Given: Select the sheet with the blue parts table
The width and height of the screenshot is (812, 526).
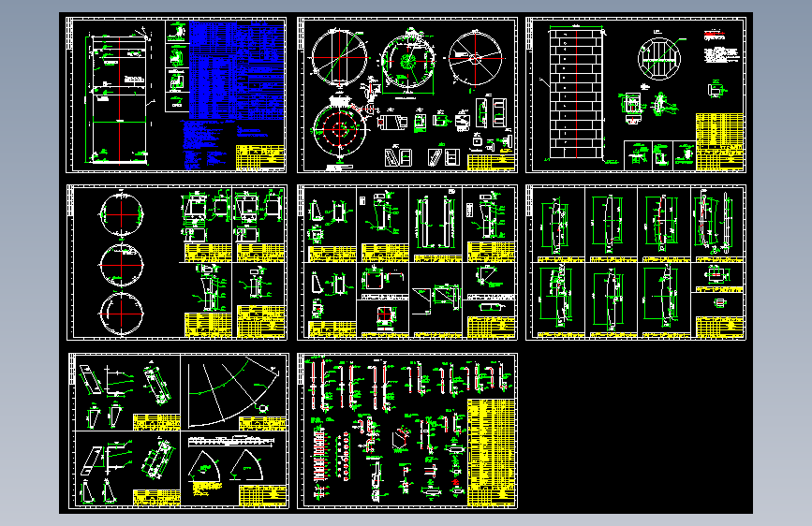Looking at the screenshot, I should click(x=176, y=95).
